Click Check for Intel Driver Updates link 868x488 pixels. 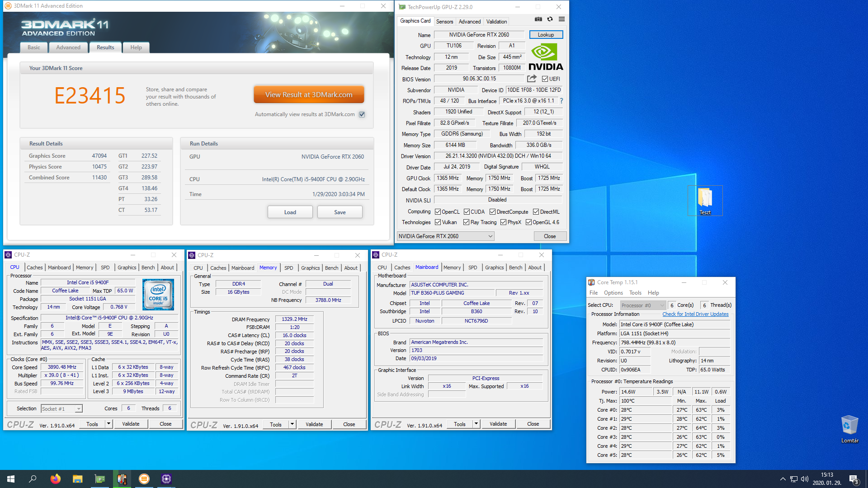(x=695, y=314)
